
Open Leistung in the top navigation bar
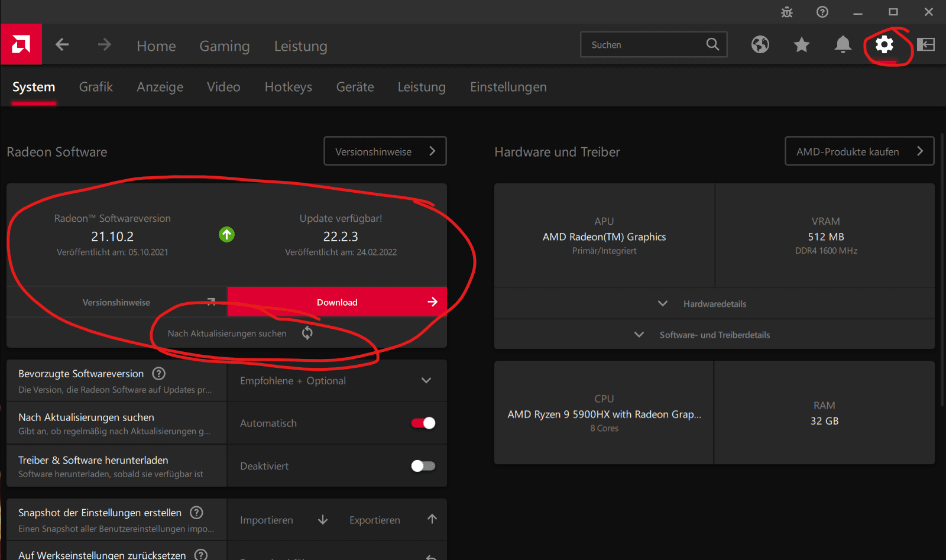[300, 46]
